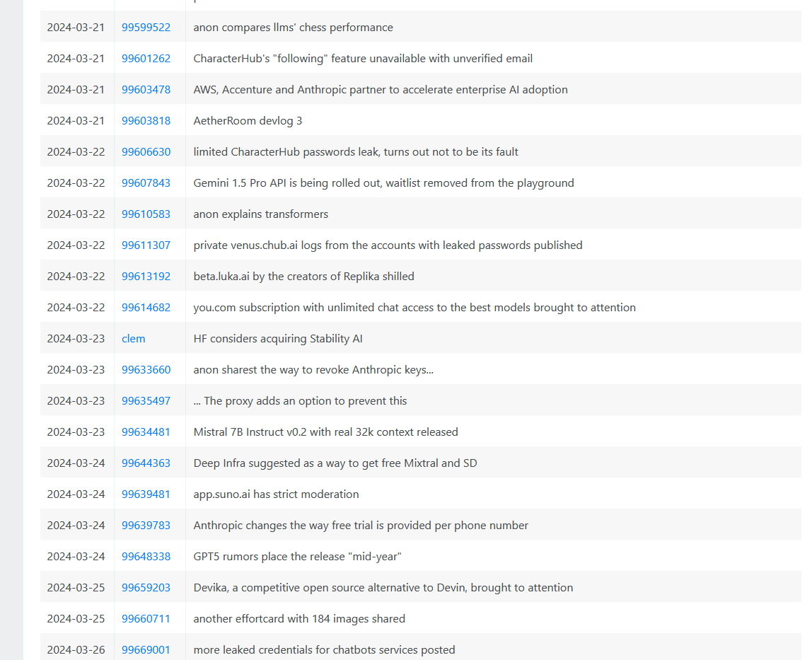812x660 pixels.
Task: Click link 99639783 on Anthropic free trial
Action: coord(146,526)
